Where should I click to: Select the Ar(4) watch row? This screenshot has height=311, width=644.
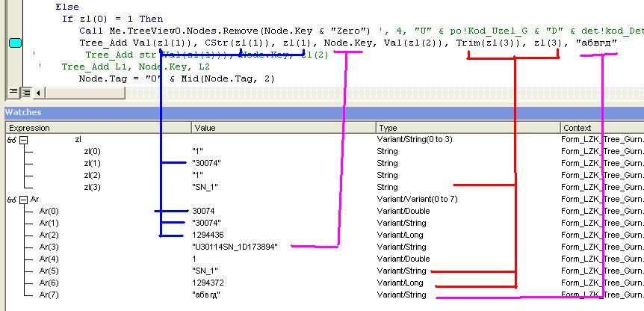[324, 259]
